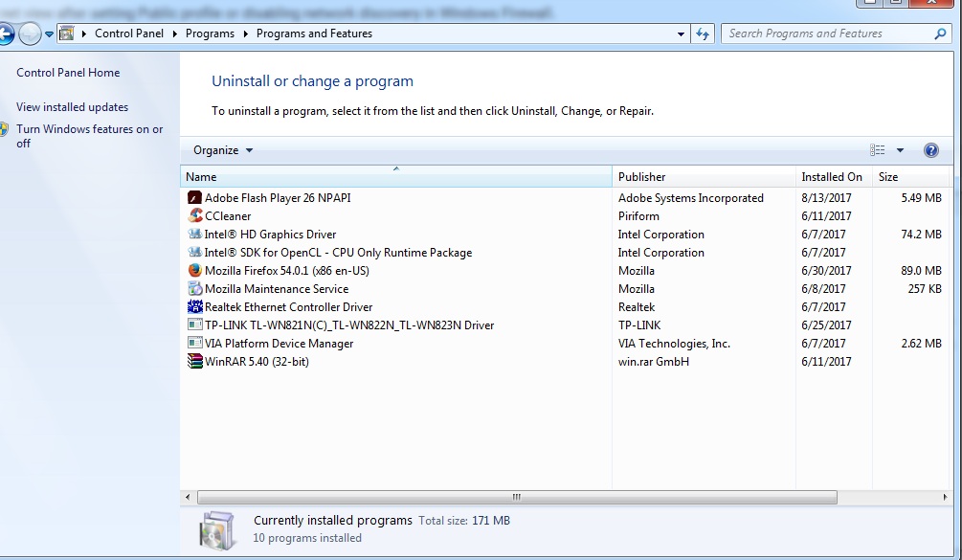Click Programs in the breadcrumb
The width and height of the screenshot is (962, 560).
[x=210, y=34]
